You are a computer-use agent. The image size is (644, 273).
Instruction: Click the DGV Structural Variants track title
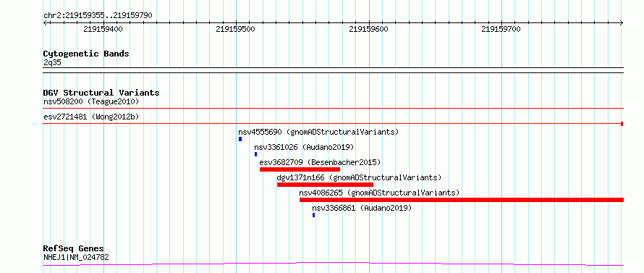tap(101, 93)
